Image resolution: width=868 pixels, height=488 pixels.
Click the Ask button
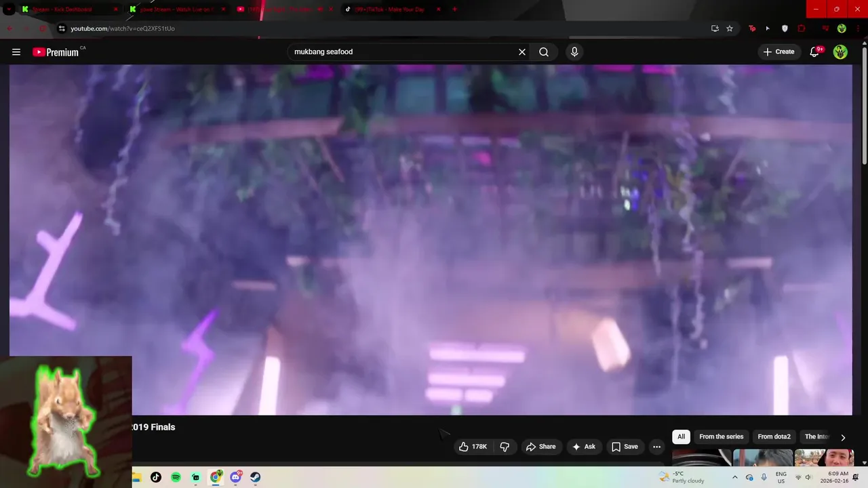pyautogui.click(x=583, y=447)
